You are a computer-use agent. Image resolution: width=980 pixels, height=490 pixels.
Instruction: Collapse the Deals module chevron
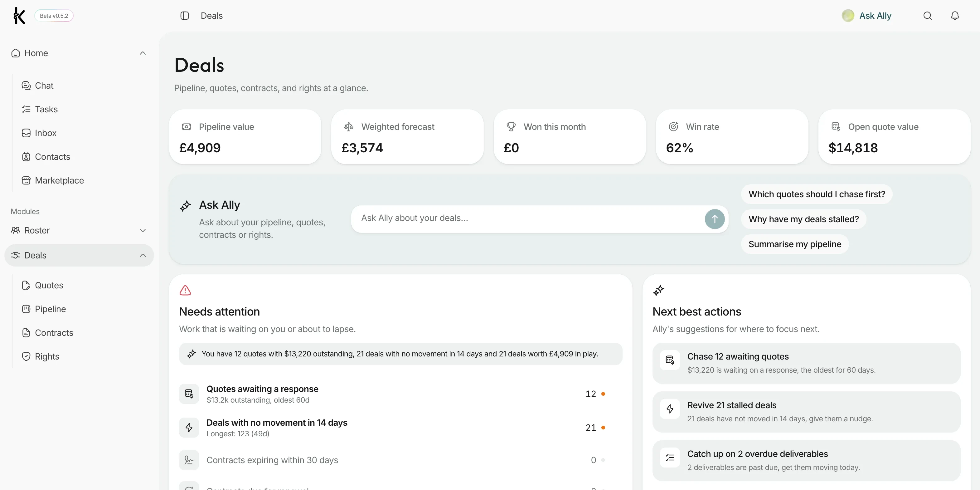click(143, 256)
